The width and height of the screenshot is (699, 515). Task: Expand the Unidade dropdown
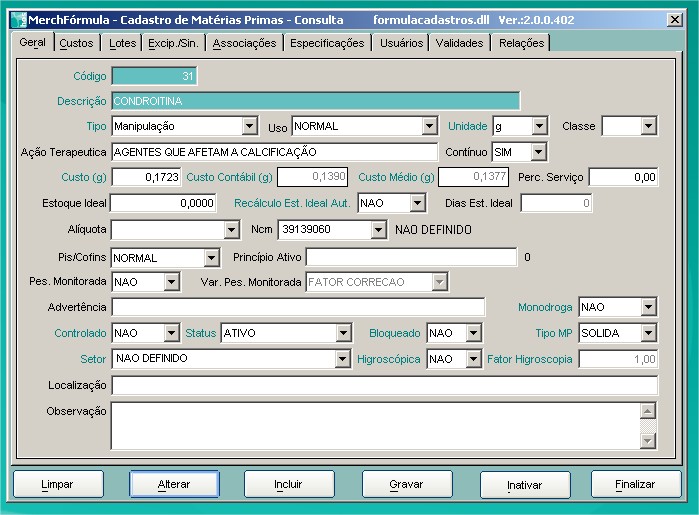(x=540, y=127)
